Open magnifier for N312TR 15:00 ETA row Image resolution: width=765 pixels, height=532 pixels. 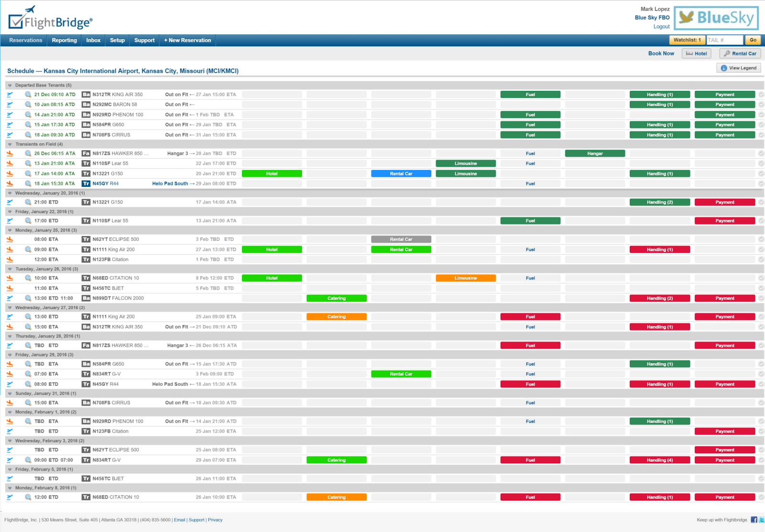coord(28,327)
